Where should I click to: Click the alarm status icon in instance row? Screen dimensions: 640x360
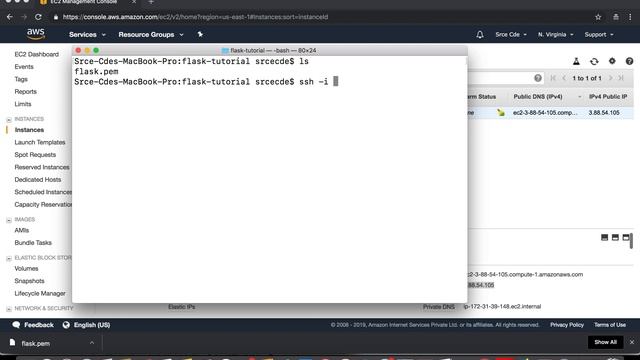(501, 113)
